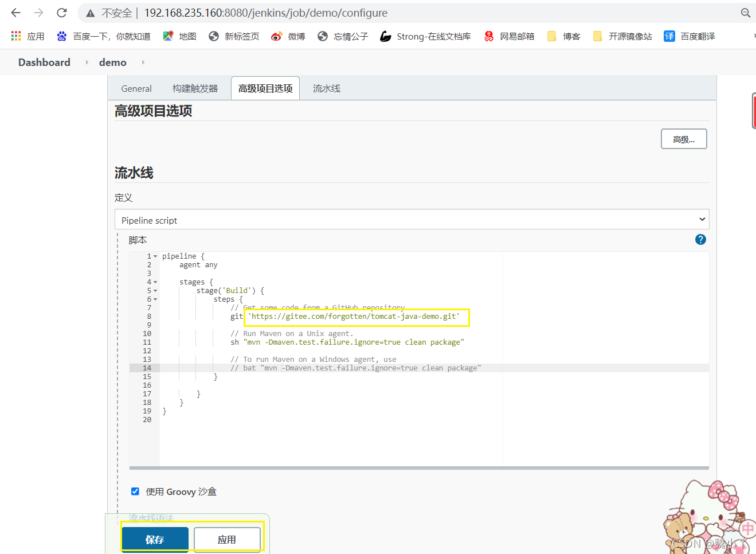Open the 地图 maps bookmark
Screen dimensions: 756x554
click(x=179, y=36)
